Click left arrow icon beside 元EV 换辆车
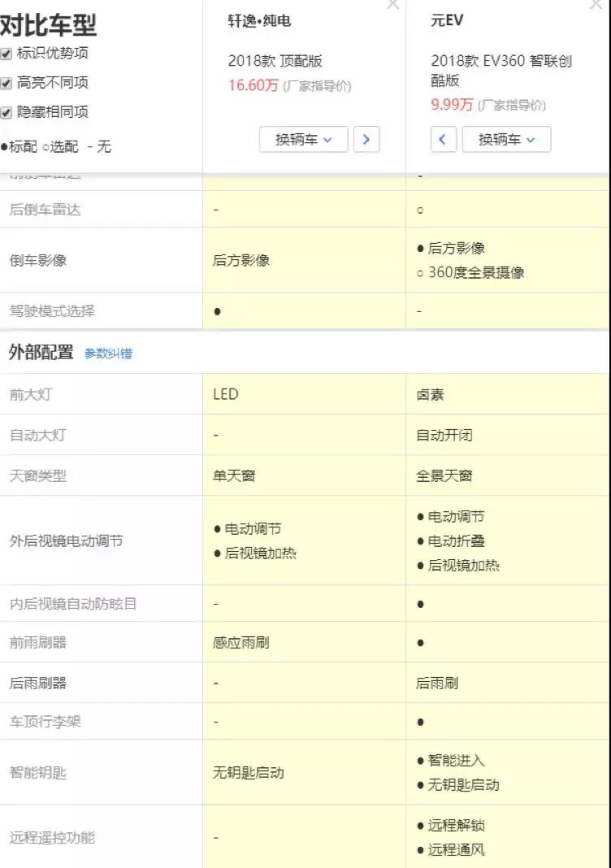This screenshot has width=611, height=868. point(443,139)
